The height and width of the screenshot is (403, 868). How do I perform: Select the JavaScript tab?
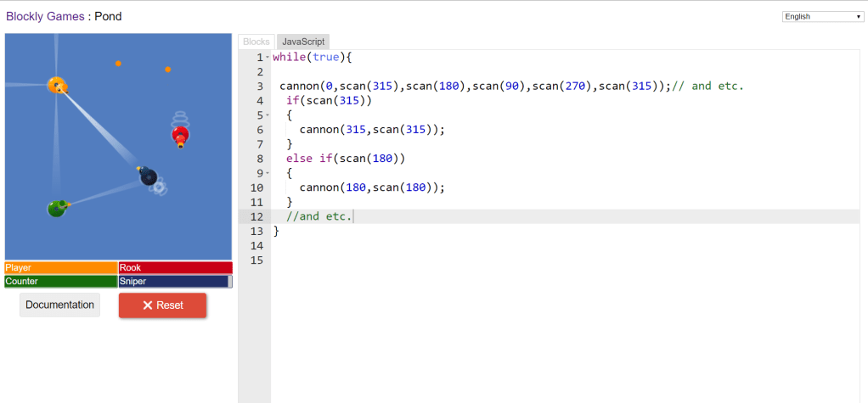click(303, 42)
